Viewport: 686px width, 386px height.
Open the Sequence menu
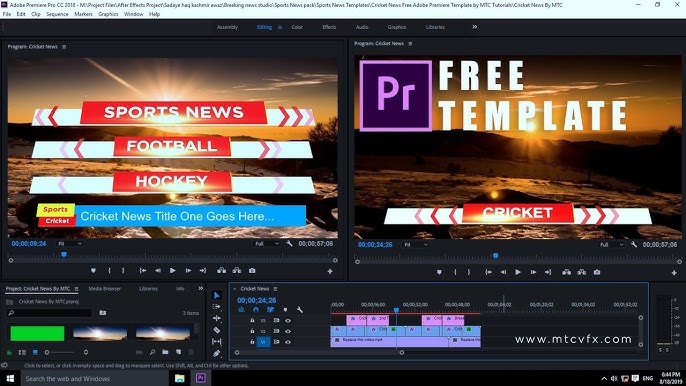[57, 14]
